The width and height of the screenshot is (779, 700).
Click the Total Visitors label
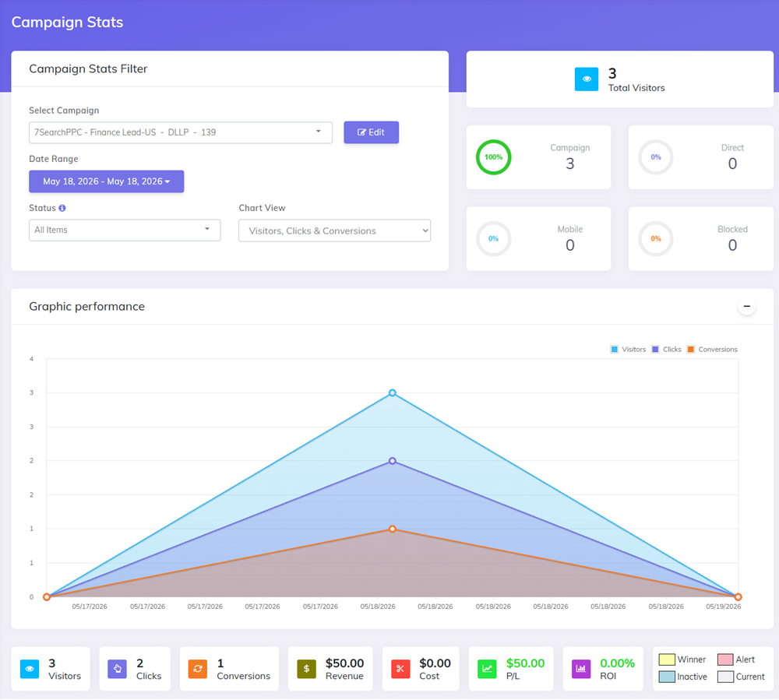point(636,88)
